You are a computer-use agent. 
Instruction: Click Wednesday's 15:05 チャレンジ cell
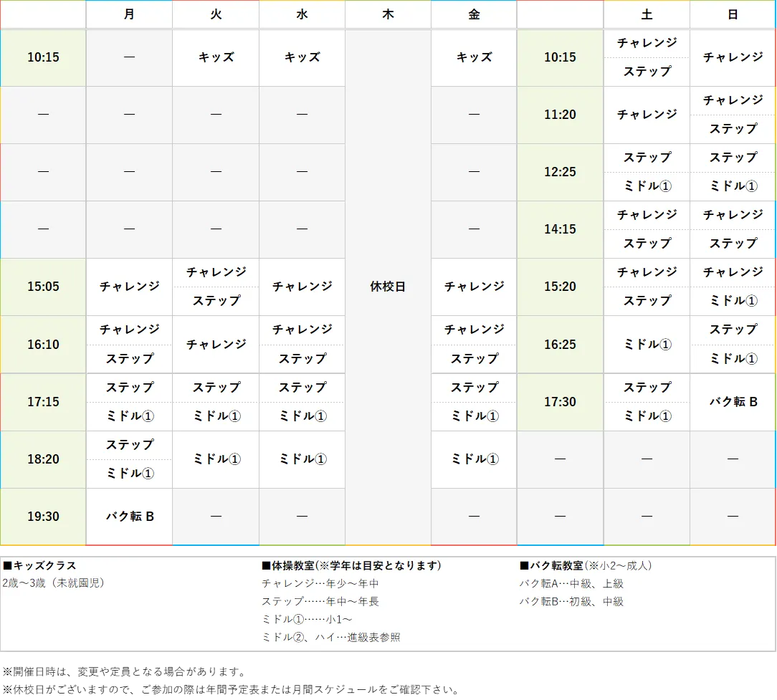(x=302, y=287)
